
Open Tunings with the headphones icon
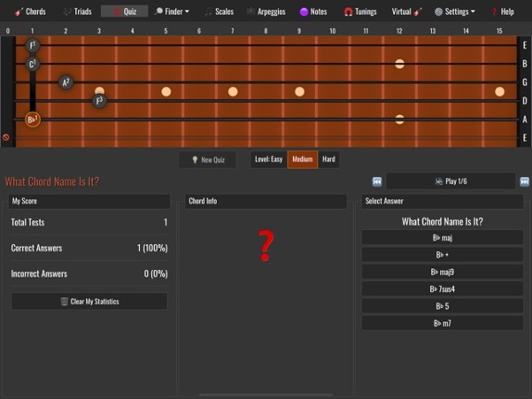point(360,12)
